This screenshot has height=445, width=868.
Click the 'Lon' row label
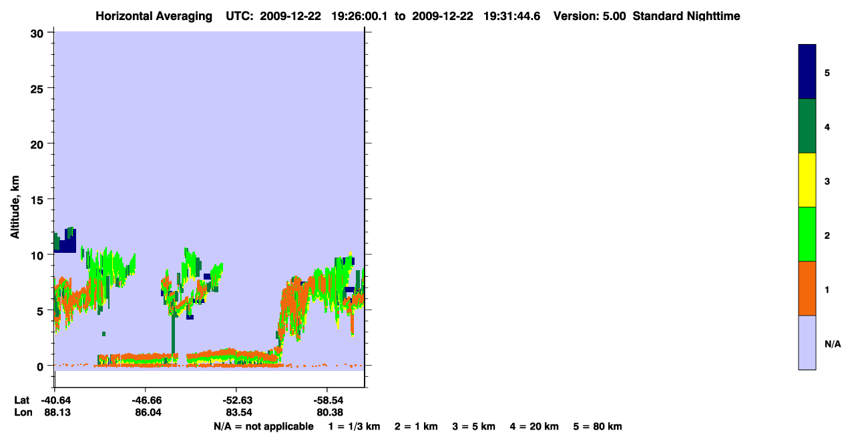[x=23, y=413]
